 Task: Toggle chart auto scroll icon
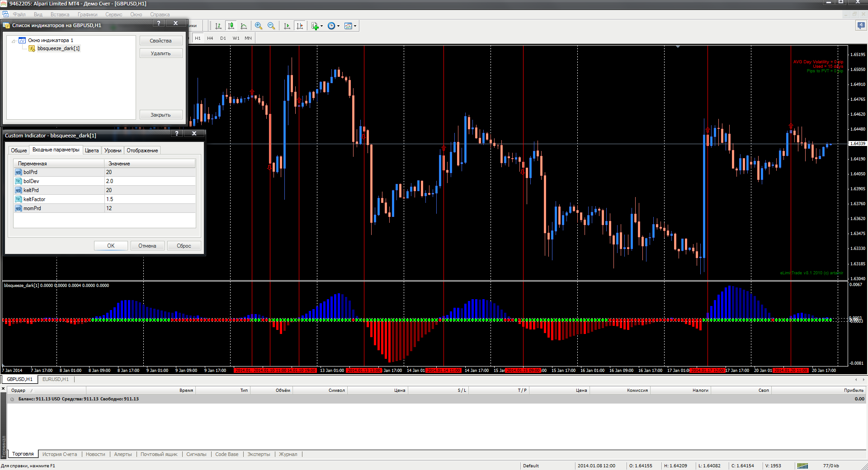pyautogui.click(x=287, y=26)
